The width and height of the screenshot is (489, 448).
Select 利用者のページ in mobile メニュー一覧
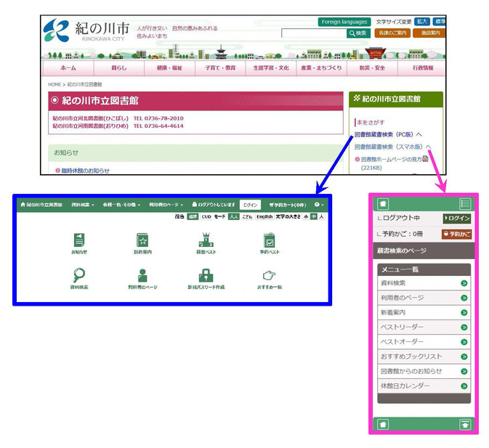pyautogui.click(x=424, y=298)
